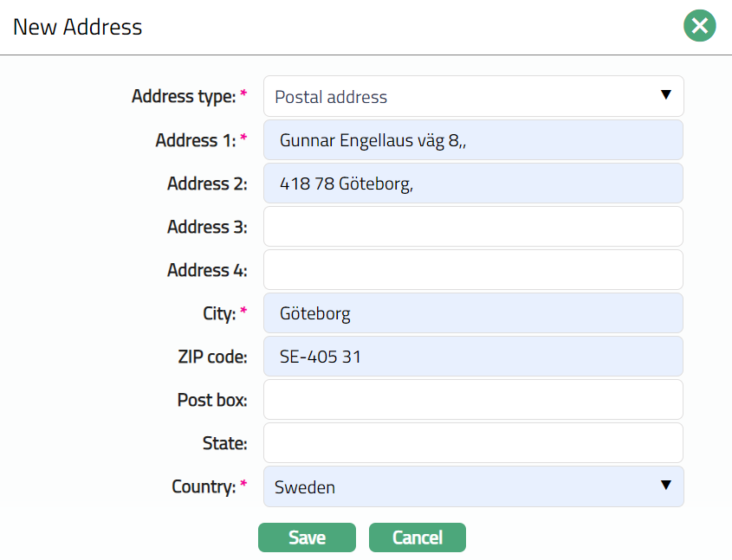This screenshot has height=560, width=732.
Task: Click the 'Country:' label text
Action: pos(204,486)
